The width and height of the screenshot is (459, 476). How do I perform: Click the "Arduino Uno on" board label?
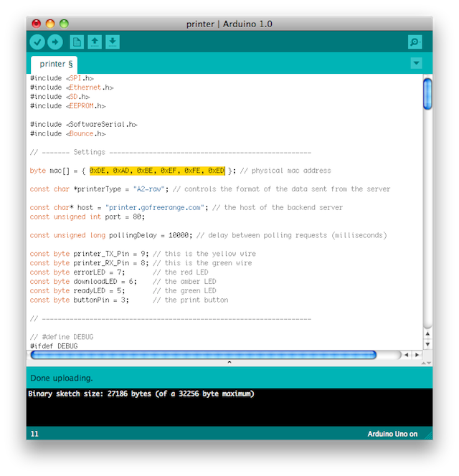click(x=392, y=434)
